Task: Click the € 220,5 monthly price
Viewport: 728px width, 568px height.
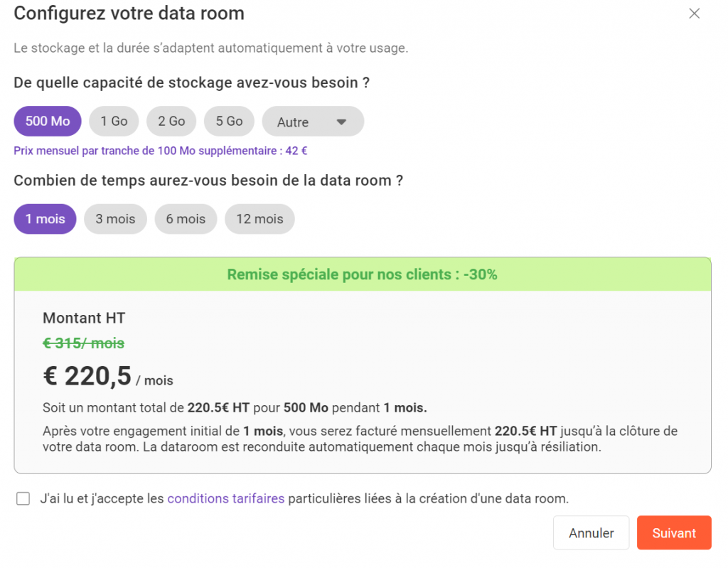Action: coord(87,377)
